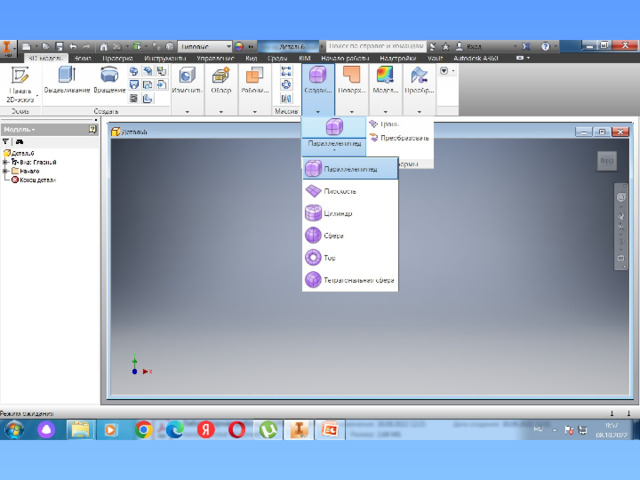The image size is (640, 480).
Task: Click the ViewCube in the viewport
Action: point(606,160)
